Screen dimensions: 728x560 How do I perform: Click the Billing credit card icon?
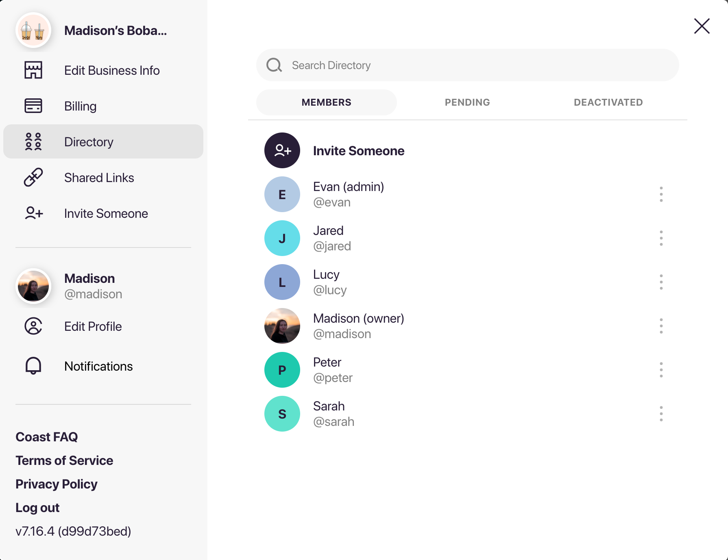[x=33, y=106]
